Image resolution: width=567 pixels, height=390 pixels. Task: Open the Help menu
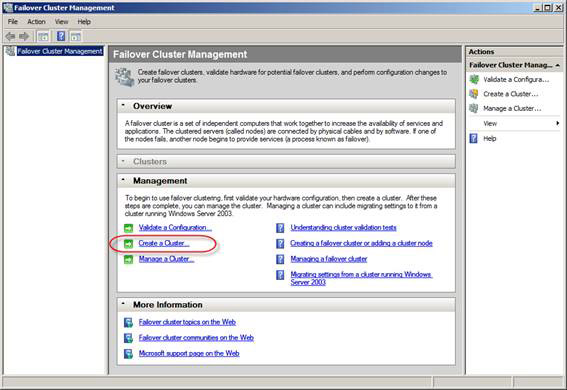click(x=84, y=22)
